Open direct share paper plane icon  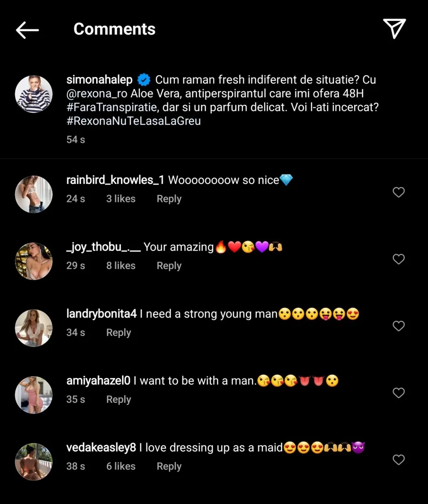click(x=394, y=29)
